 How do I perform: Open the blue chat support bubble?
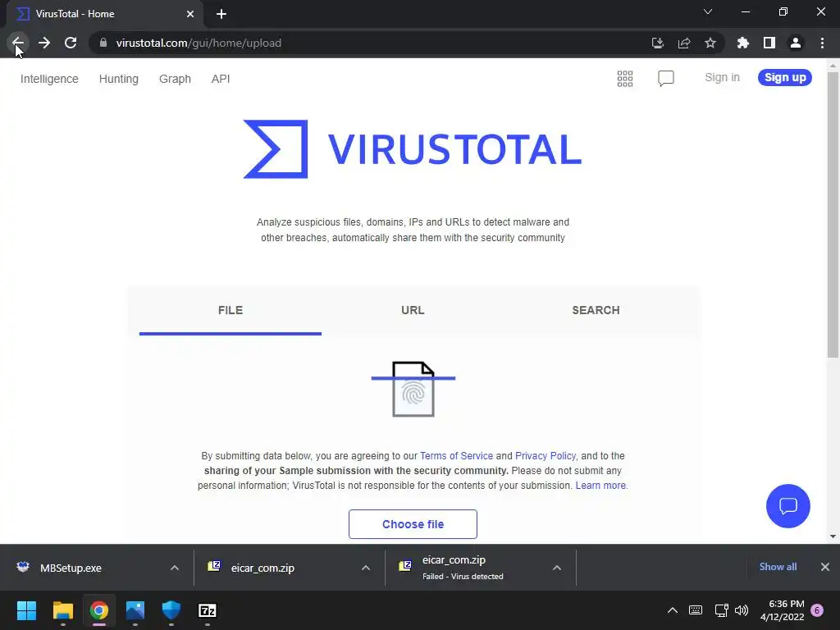(788, 505)
